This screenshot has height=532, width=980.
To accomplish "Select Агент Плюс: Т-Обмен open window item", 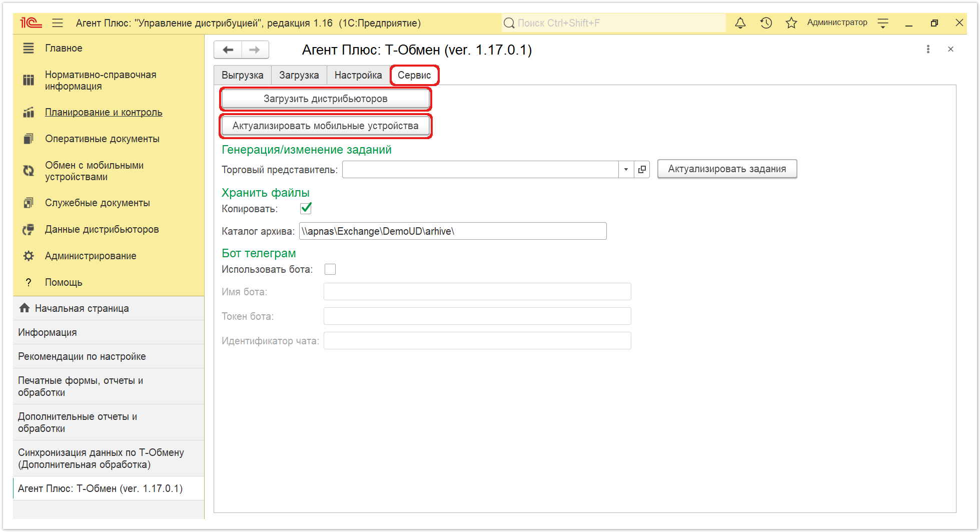I will pyautogui.click(x=109, y=488).
